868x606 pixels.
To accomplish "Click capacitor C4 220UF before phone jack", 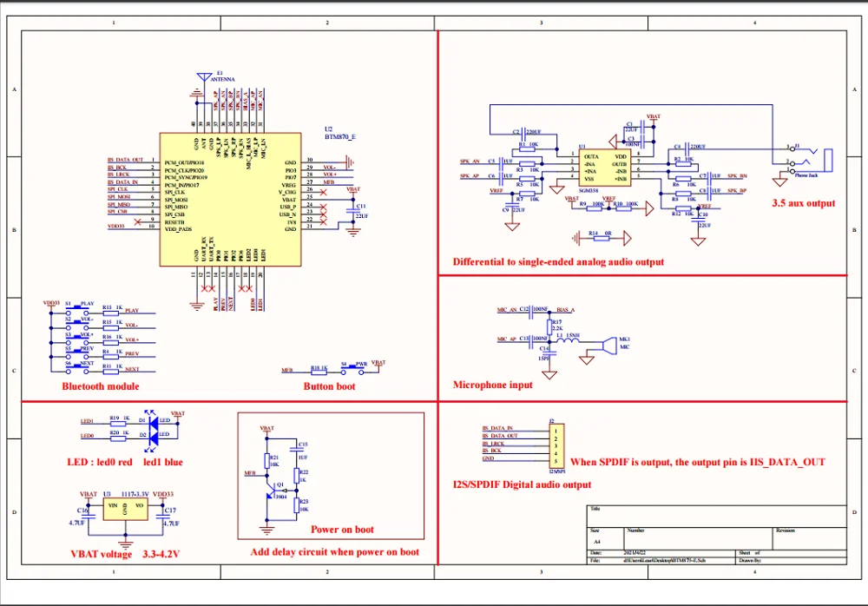I will [x=687, y=148].
